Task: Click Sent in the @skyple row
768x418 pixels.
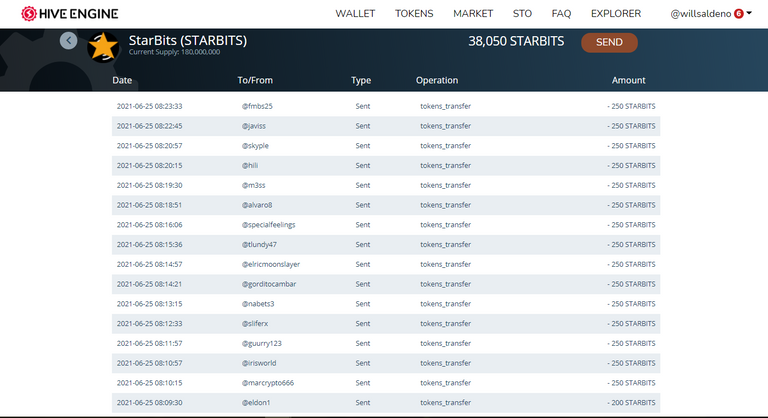Action: coord(362,146)
